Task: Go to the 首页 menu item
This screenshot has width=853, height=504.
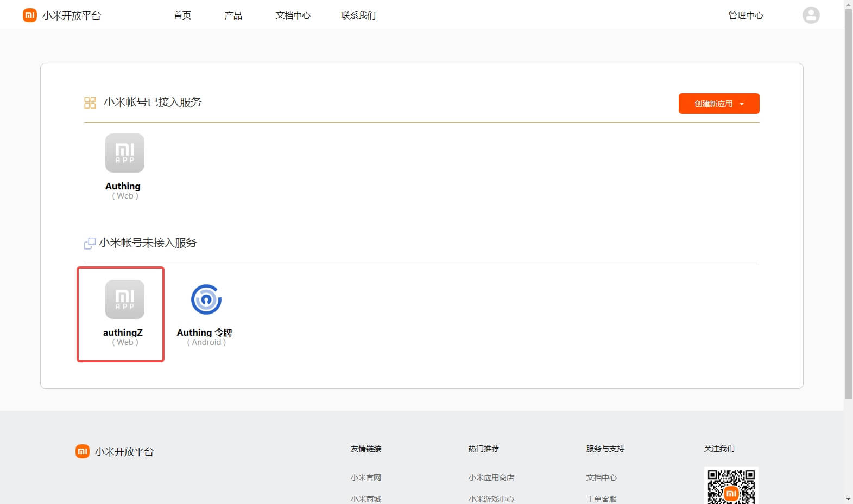Action: [x=182, y=15]
